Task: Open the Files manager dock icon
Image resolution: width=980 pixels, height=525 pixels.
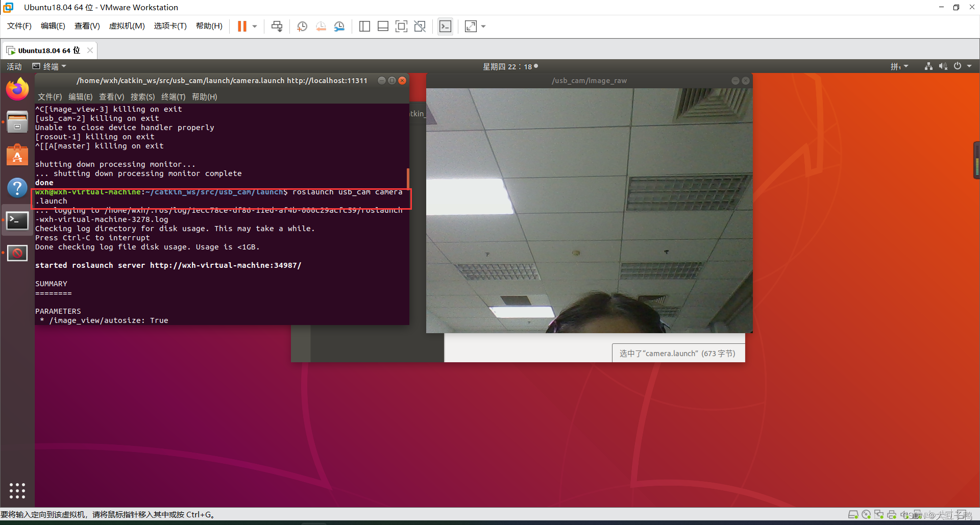Action: tap(17, 122)
